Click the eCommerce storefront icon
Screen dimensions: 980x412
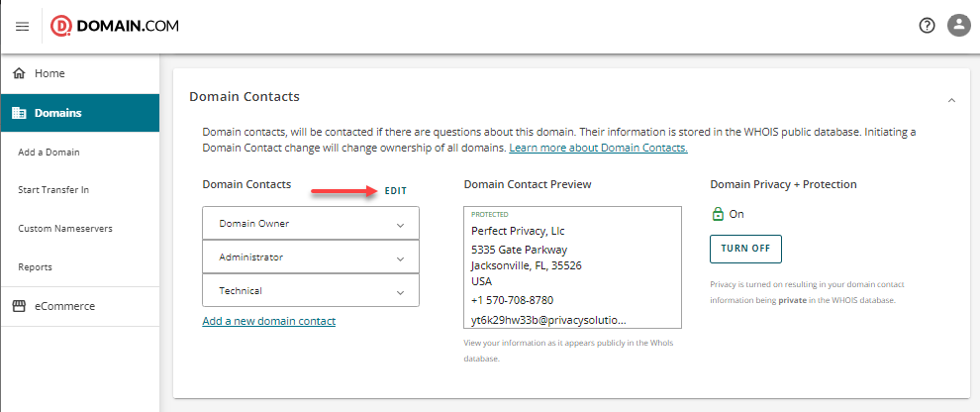[19, 306]
